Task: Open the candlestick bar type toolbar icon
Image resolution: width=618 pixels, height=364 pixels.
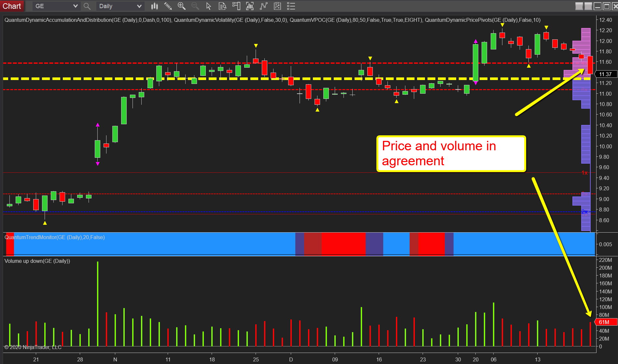Action: [155, 6]
